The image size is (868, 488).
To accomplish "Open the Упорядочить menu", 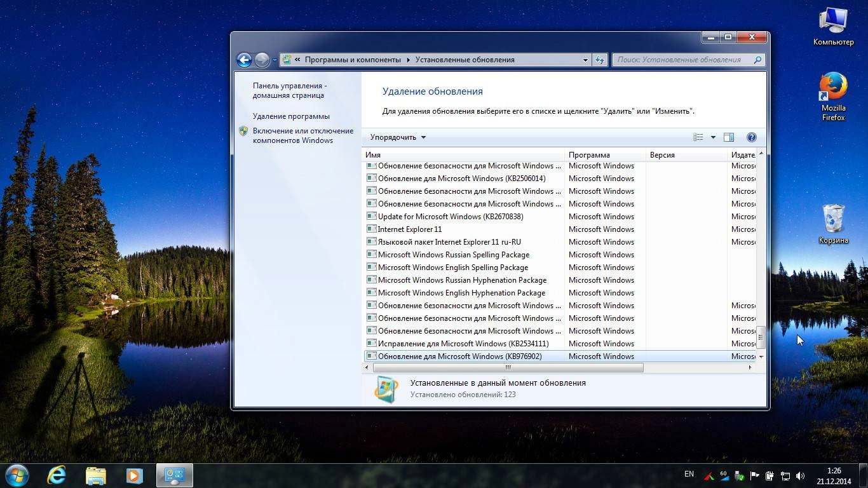I will (x=398, y=137).
